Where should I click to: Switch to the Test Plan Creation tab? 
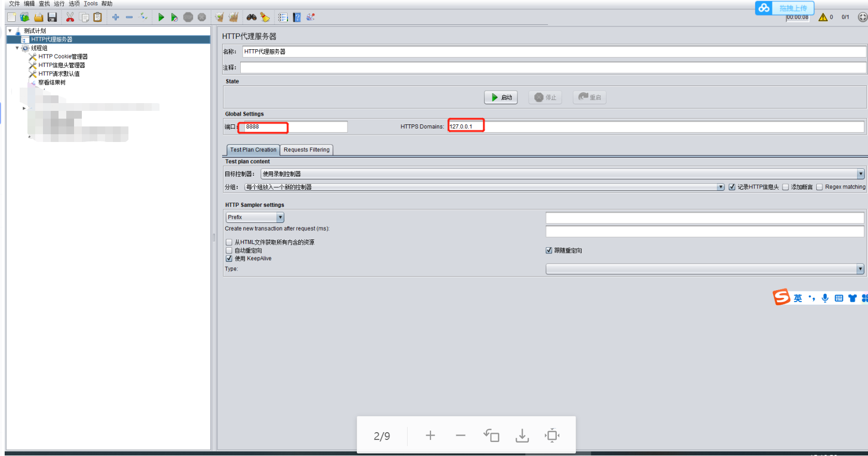point(253,150)
